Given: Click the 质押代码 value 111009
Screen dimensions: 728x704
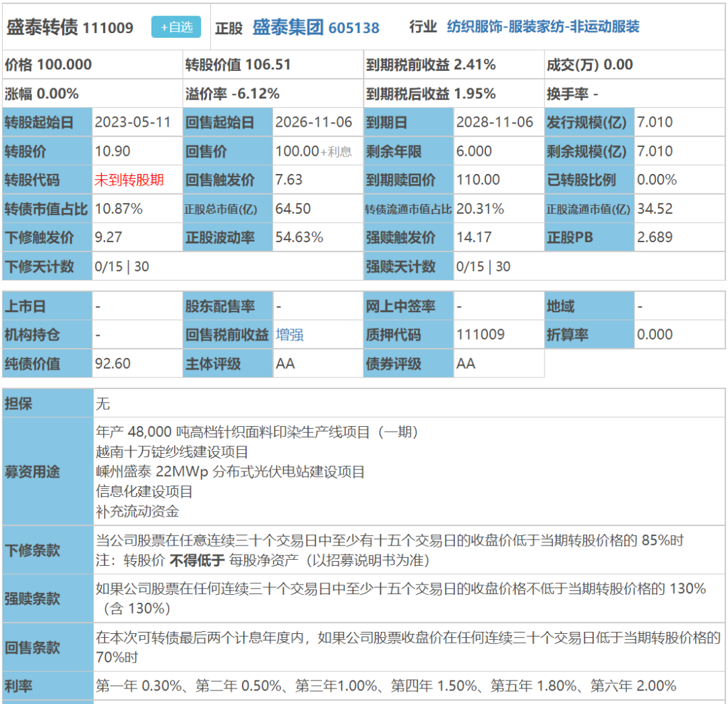Looking at the screenshot, I should tap(480, 334).
